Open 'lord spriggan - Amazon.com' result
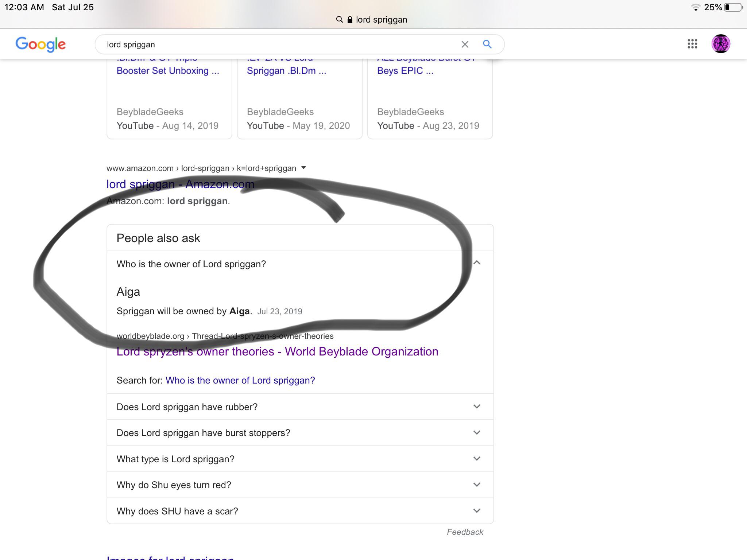Screen dimensions: 747x560 [180, 184]
